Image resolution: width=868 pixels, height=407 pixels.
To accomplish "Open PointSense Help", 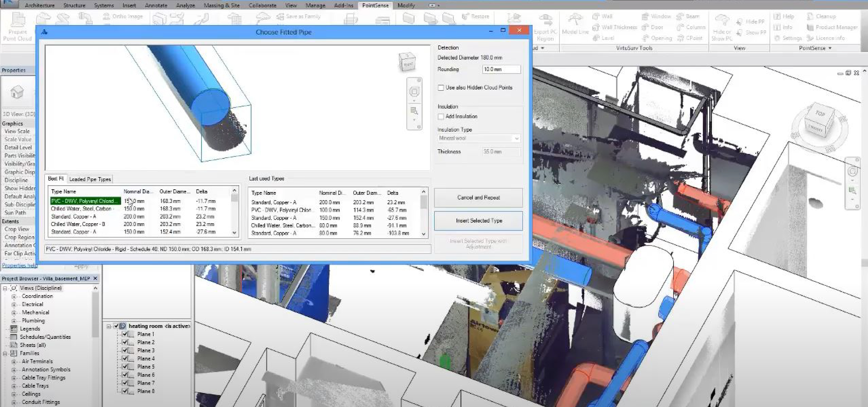I will click(x=784, y=16).
